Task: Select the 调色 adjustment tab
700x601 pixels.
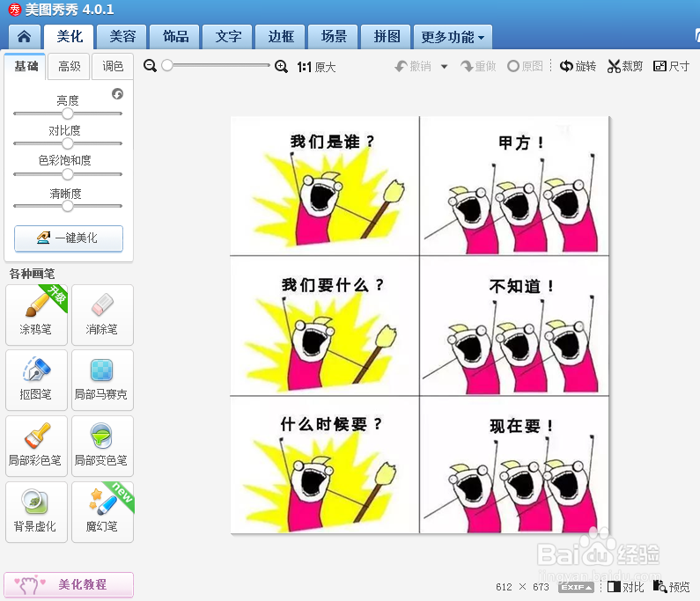Action: 113,67
